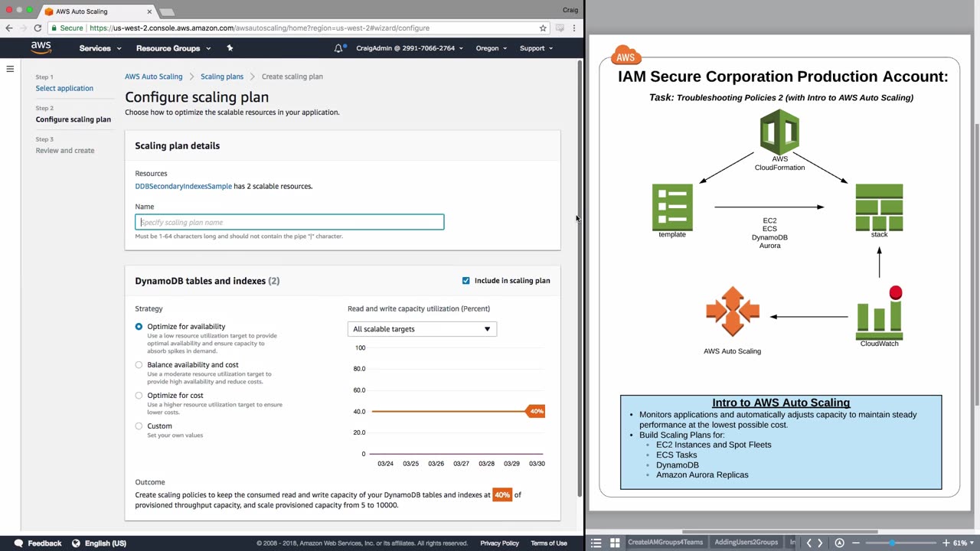Open the Oregon region selector
980x551 pixels.
coord(492,48)
